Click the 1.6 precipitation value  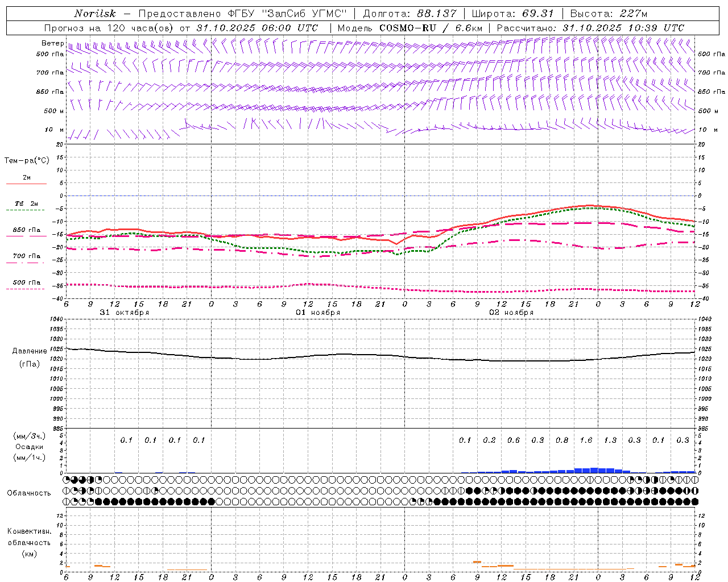(x=586, y=440)
